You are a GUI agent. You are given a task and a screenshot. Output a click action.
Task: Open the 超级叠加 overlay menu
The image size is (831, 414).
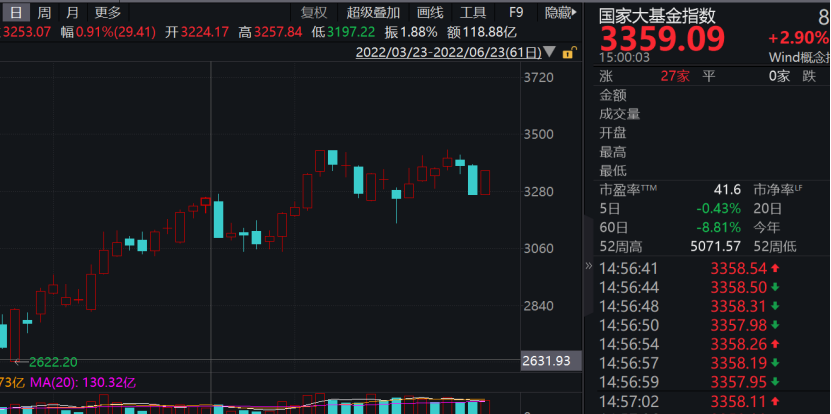pyautogui.click(x=373, y=13)
